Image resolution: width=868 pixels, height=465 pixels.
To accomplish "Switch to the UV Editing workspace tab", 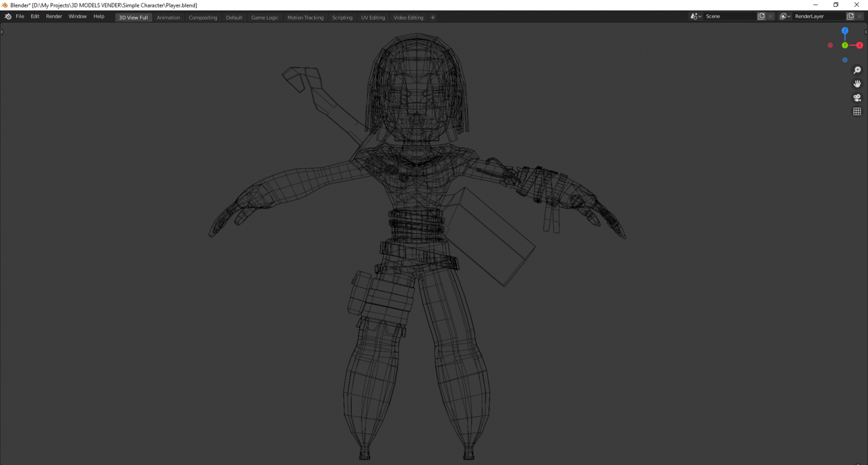I will 373,17.
